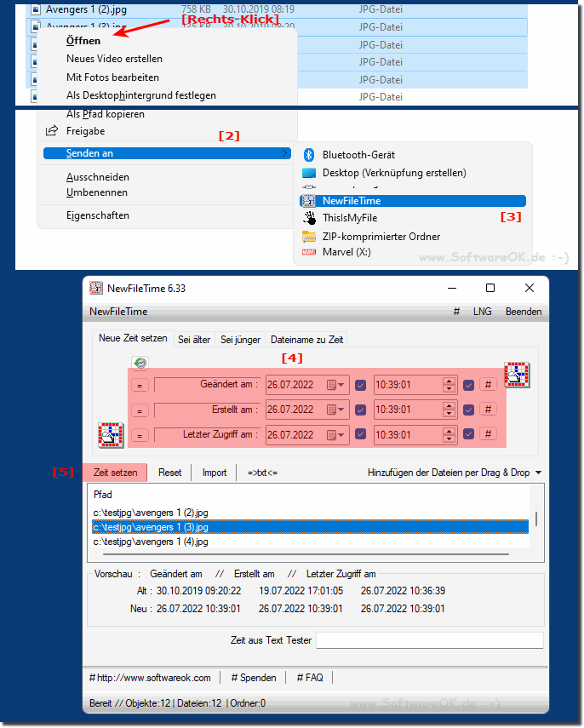
Task: Click the # Spenden link
Action: [x=254, y=678]
